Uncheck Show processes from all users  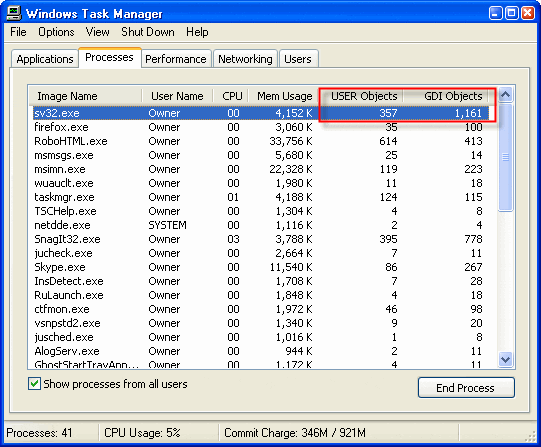pyautogui.click(x=34, y=384)
